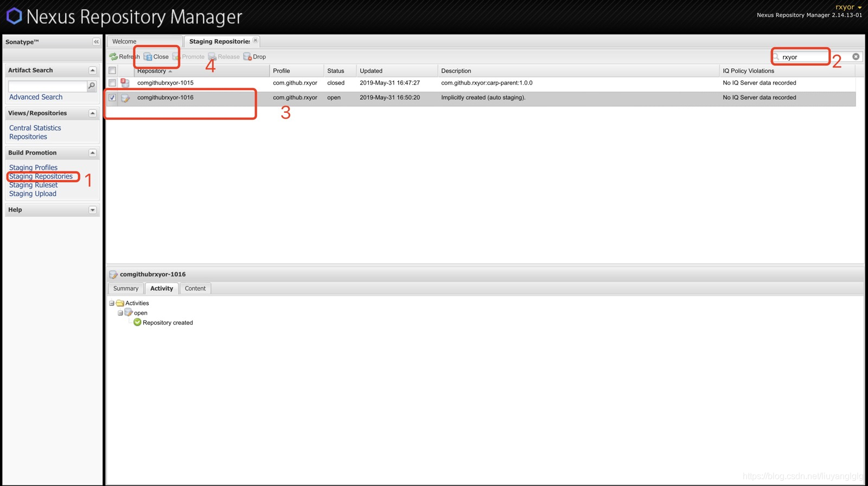Open the rxyor user dropdown menu
The width and height of the screenshot is (868, 486).
848,7
